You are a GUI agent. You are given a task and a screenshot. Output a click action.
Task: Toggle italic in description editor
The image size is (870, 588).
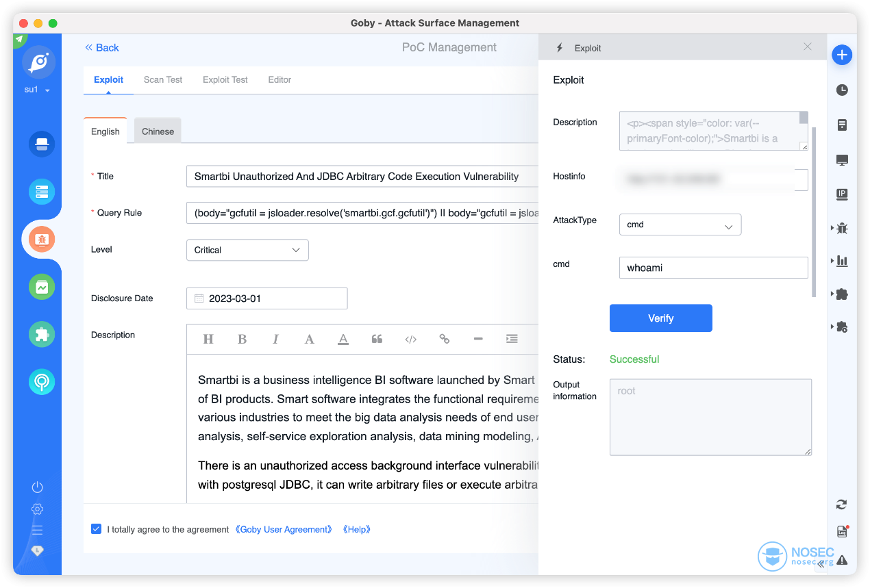coord(275,339)
